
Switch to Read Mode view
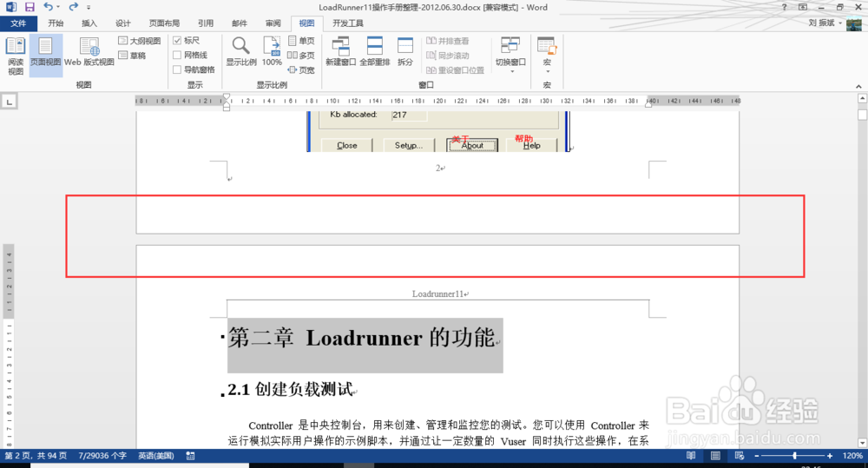[16, 56]
